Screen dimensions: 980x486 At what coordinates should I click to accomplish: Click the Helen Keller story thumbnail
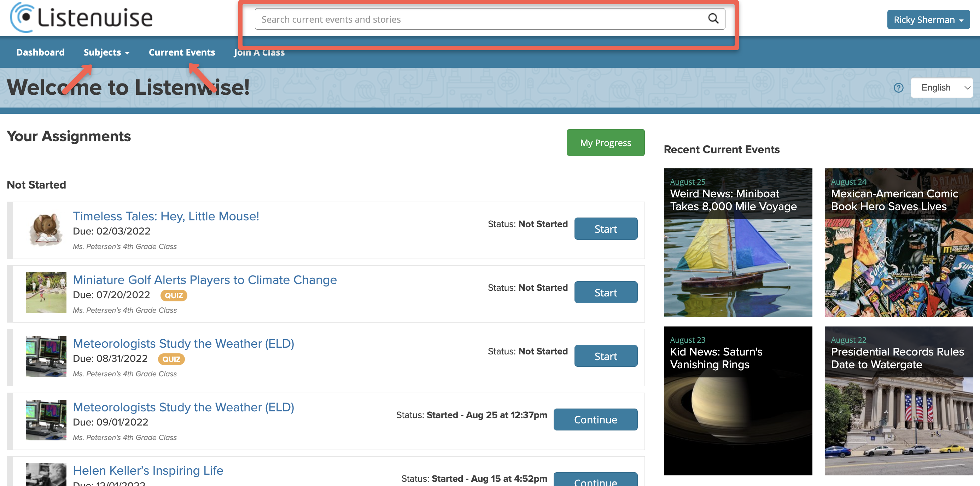46,475
